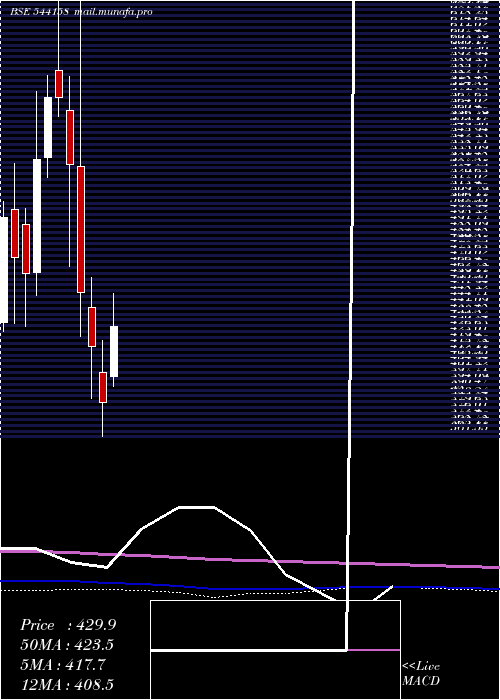
Task: Click the 'BSE 544158 mail.munafa.pro' title text
Action: tap(81, 12)
